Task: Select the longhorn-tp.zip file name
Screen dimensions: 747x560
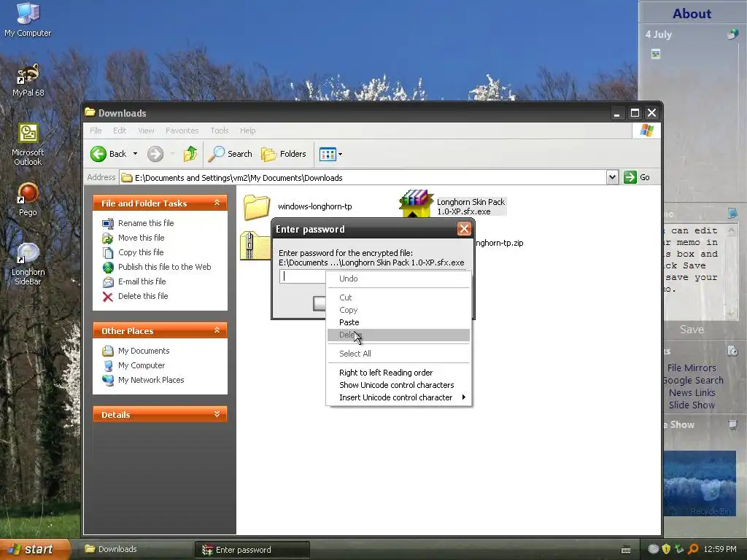Action: click(x=499, y=243)
